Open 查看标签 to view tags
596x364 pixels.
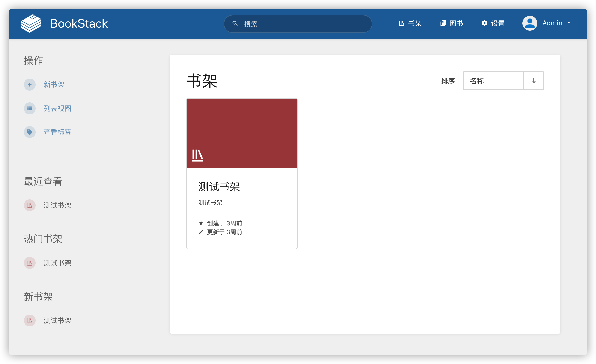pyautogui.click(x=57, y=132)
